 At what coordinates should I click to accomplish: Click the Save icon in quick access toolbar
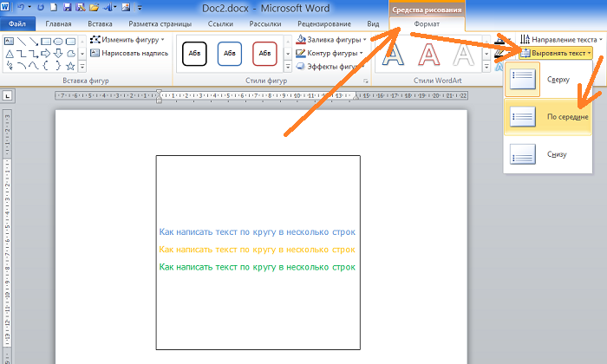click(x=67, y=7)
